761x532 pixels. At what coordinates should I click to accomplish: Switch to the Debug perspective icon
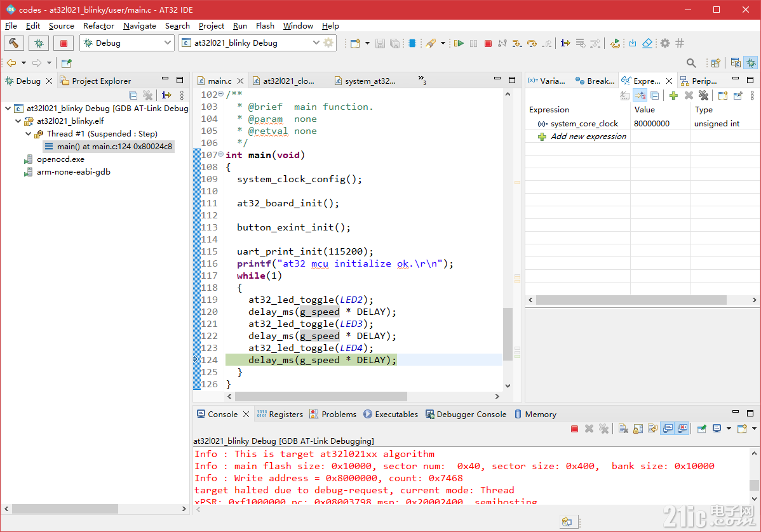[x=751, y=63]
